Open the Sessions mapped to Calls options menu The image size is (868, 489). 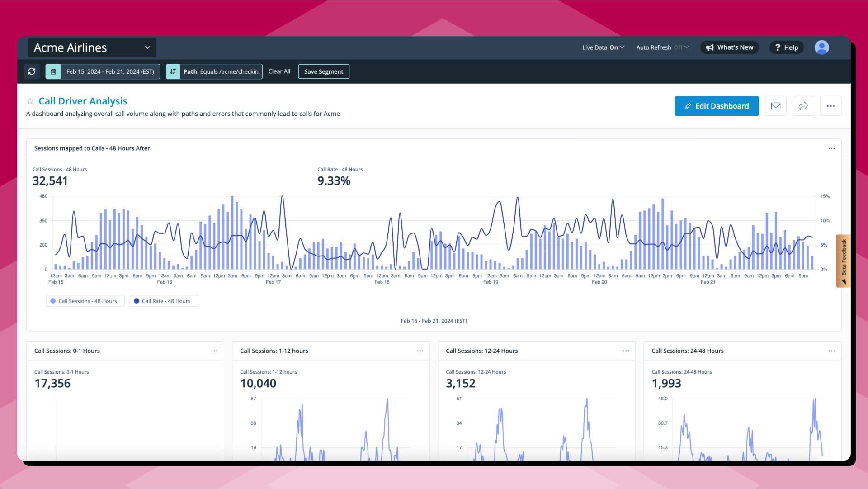click(832, 148)
